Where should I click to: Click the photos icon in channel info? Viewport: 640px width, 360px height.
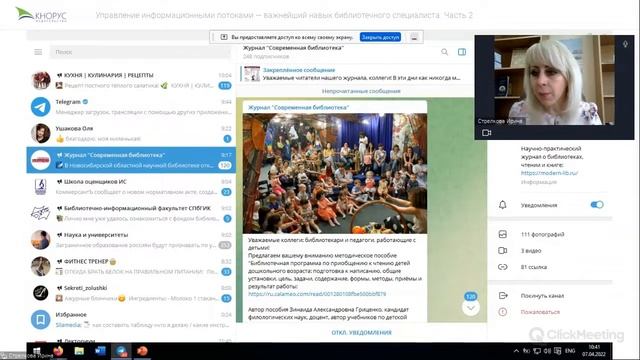[502, 234]
